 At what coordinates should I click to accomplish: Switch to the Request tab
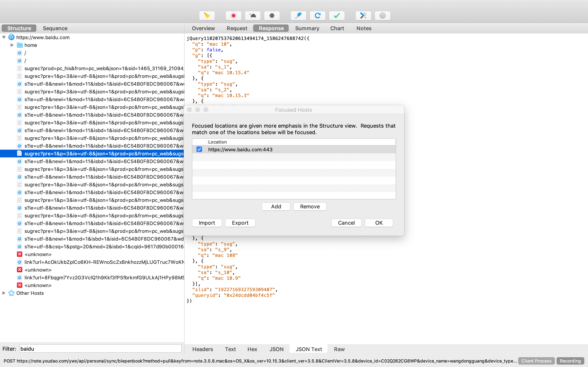click(x=237, y=28)
